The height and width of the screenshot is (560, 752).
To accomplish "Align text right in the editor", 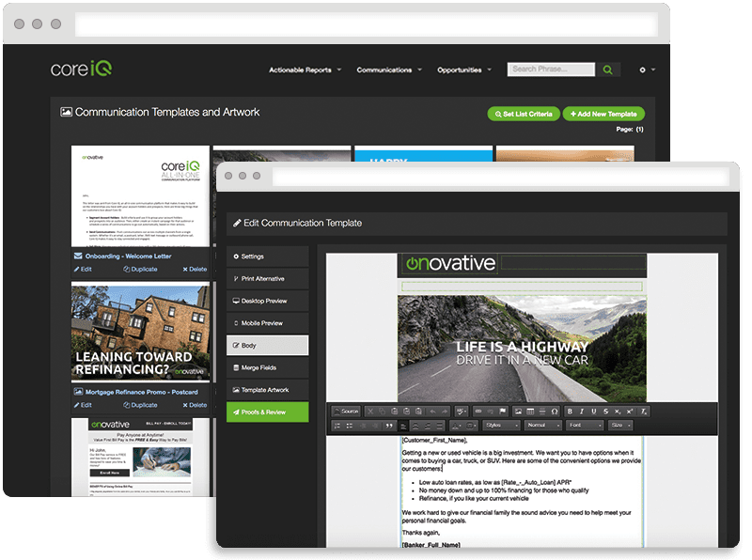I will (428, 426).
